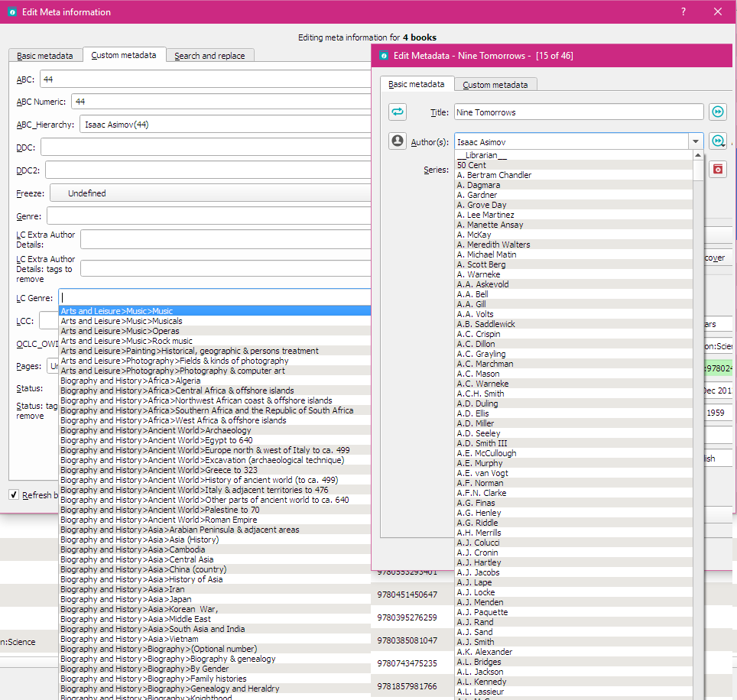Select 'A.C. Grayling' from the author list
Screen dimensions: 737x700
tap(481, 354)
